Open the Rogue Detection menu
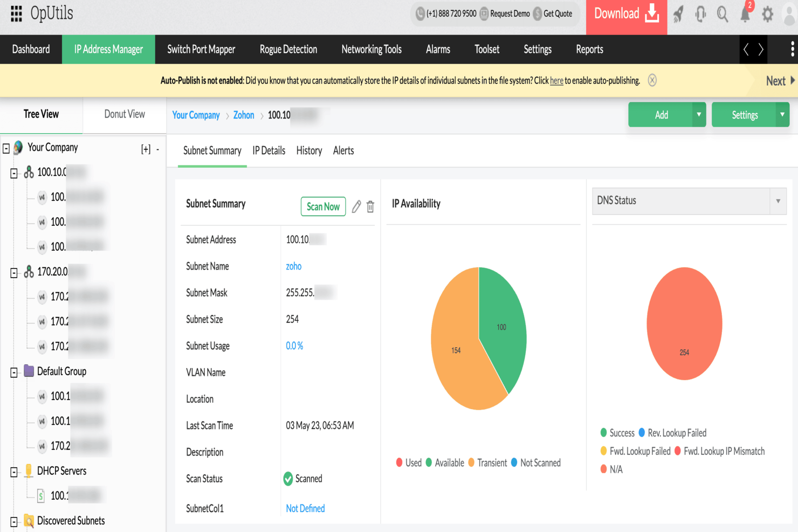798x532 pixels. 288,50
